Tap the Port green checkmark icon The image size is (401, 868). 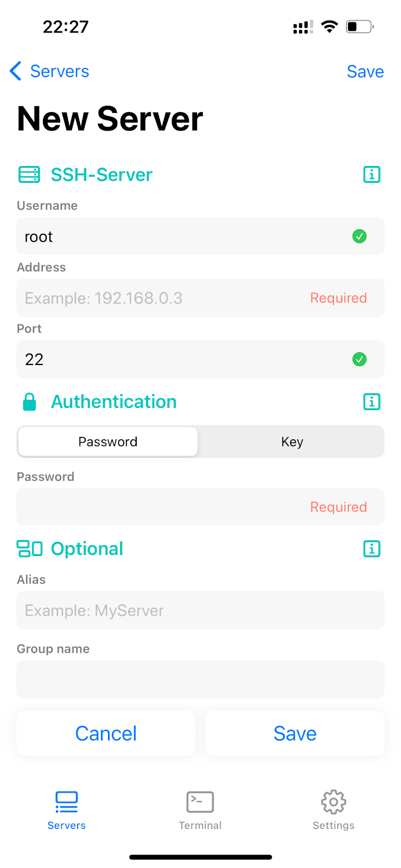(359, 359)
